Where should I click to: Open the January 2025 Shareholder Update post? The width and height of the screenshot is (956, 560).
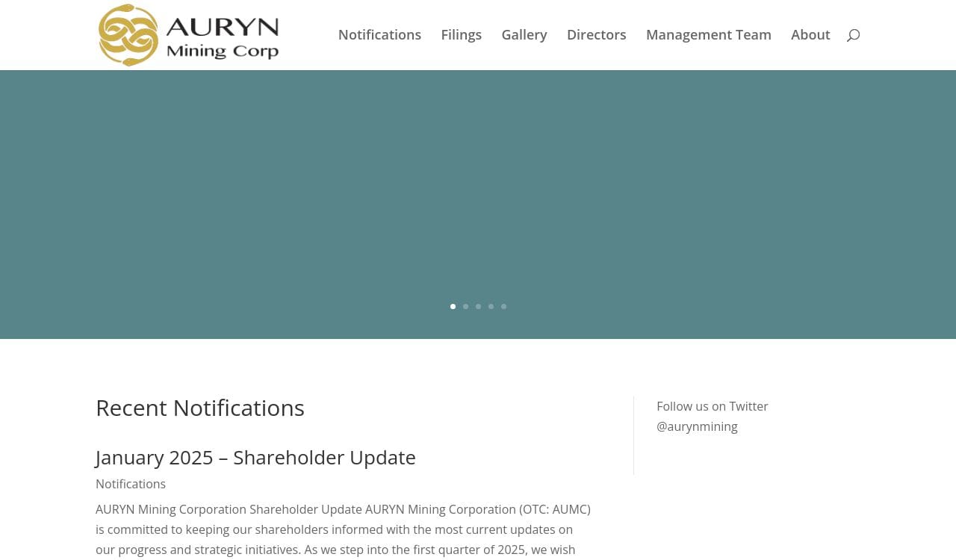[x=255, y=457]
